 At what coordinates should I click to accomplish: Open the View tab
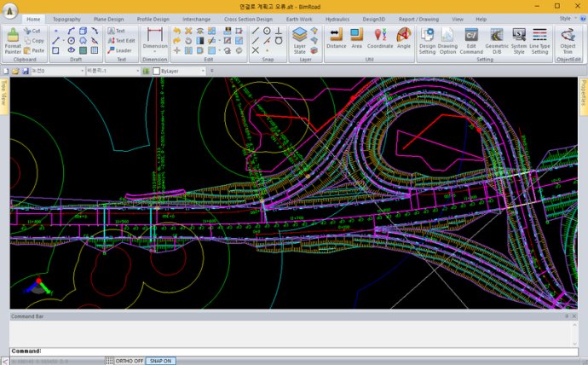coord(457,19)
